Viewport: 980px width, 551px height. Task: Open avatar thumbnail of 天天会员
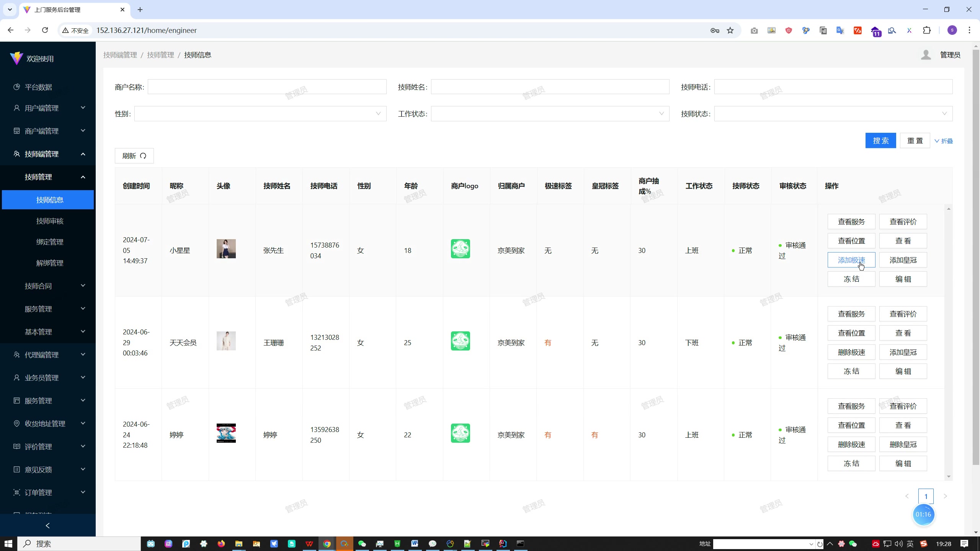226,341
